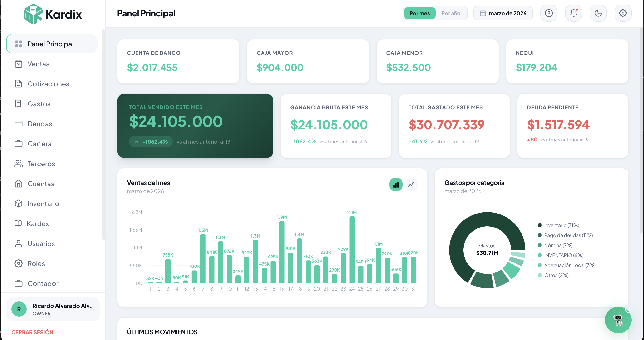Click the Cotizaciones document icon
The height and width of the screenshot is (340, 644).
click(19, 84)
